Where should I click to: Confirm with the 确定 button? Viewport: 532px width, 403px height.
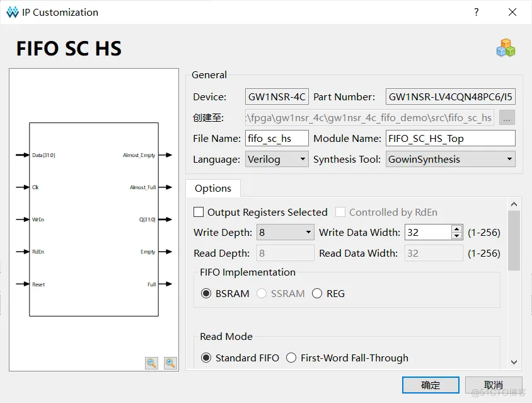pos(431,385)
